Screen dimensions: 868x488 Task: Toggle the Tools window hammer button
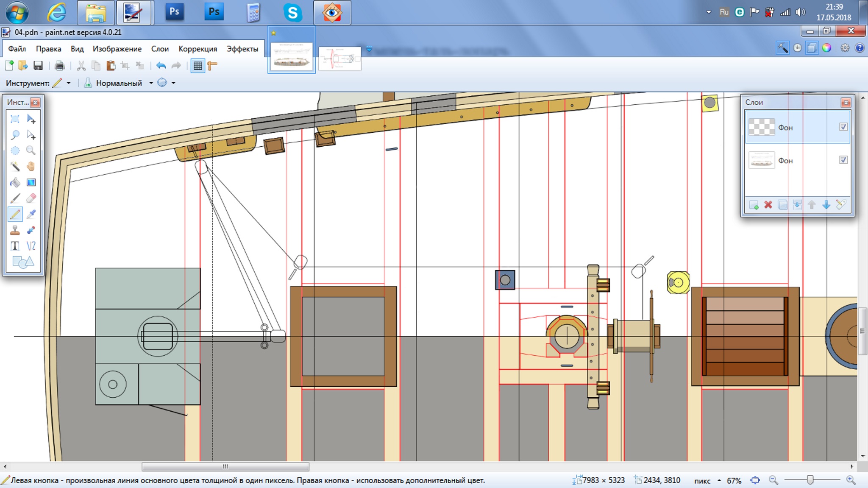[782, 48]
